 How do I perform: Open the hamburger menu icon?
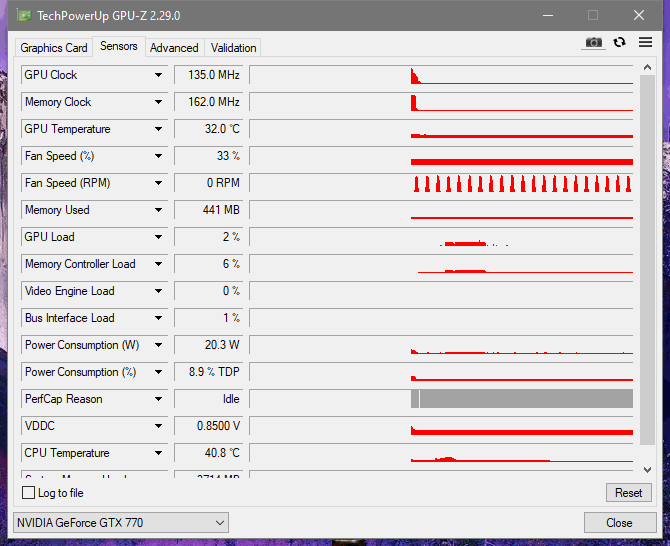tap(646, 42)
